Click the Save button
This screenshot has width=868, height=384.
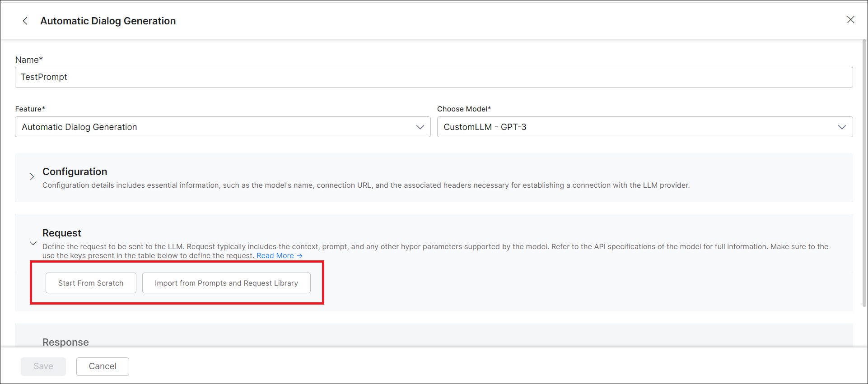(43, 366)
